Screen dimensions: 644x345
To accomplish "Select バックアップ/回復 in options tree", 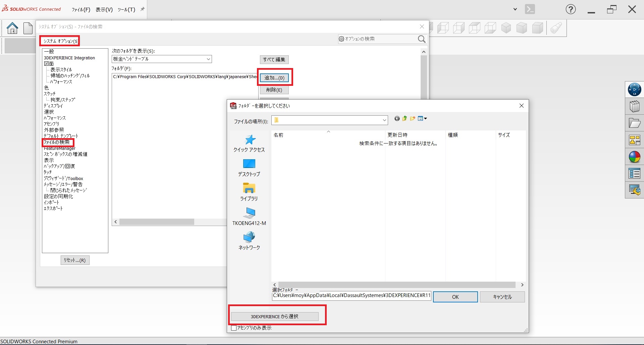I will click(x=59, y=166).
